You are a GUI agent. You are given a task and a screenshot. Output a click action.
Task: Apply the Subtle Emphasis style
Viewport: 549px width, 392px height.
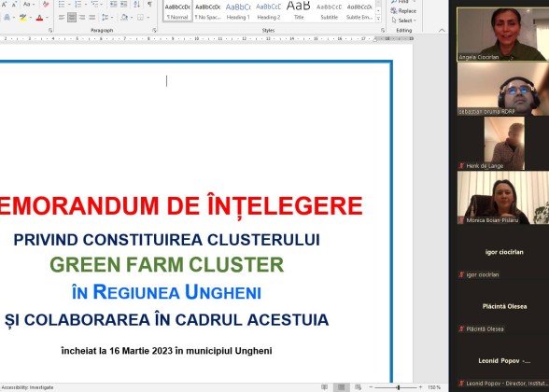[x=359, y=11]
